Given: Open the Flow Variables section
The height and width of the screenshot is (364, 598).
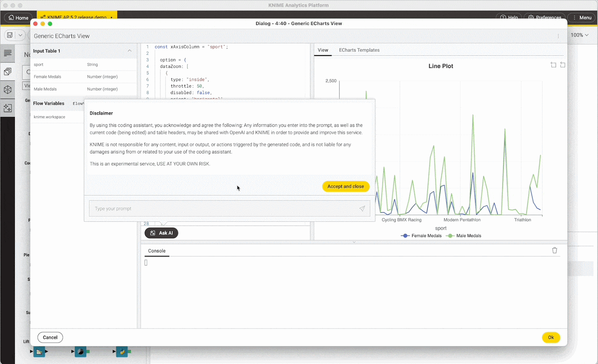Looking at the screenshot, I should click(49, 104).
